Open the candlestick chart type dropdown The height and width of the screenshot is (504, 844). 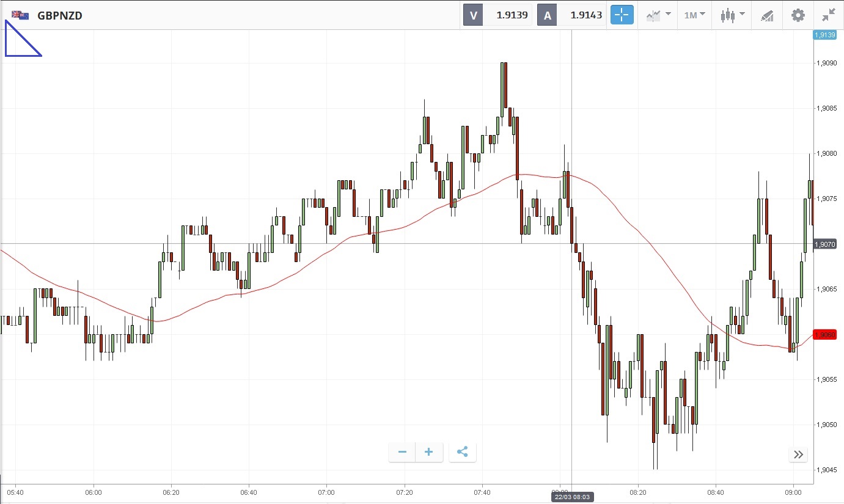click(x=732, y=15)
